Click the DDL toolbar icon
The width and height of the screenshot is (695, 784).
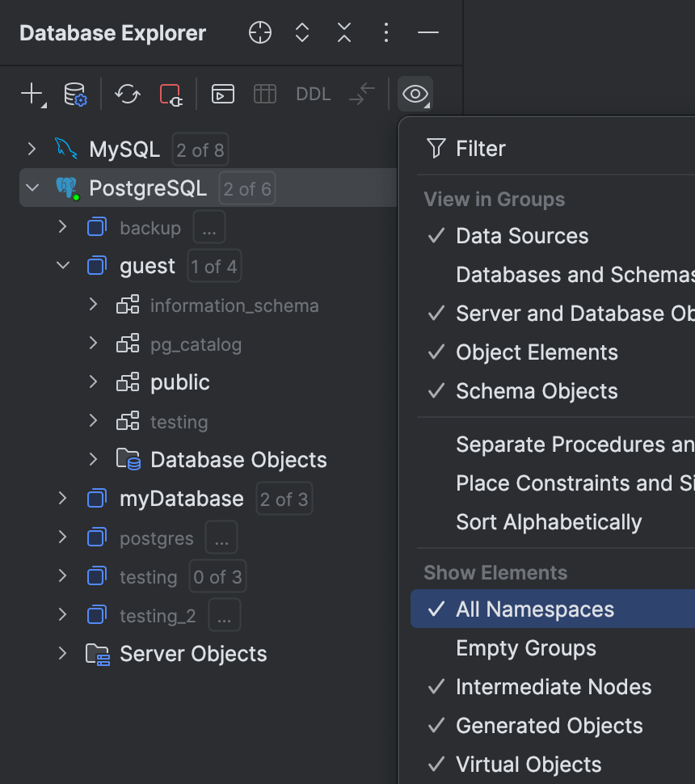click(313, 93)
